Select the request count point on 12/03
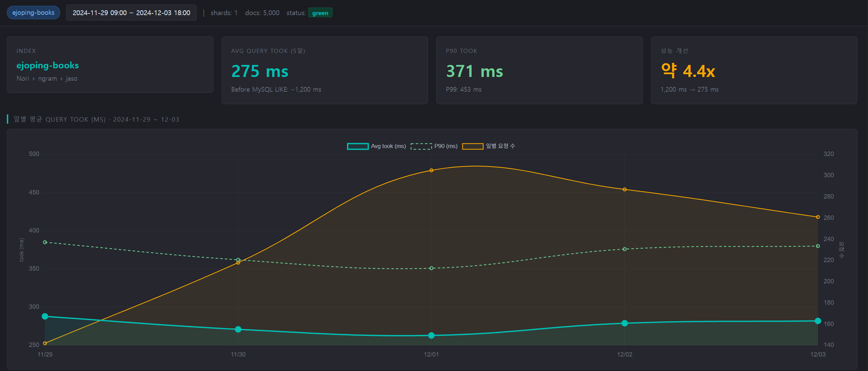This screenshot has height=371, width=868. click(818, 217)
